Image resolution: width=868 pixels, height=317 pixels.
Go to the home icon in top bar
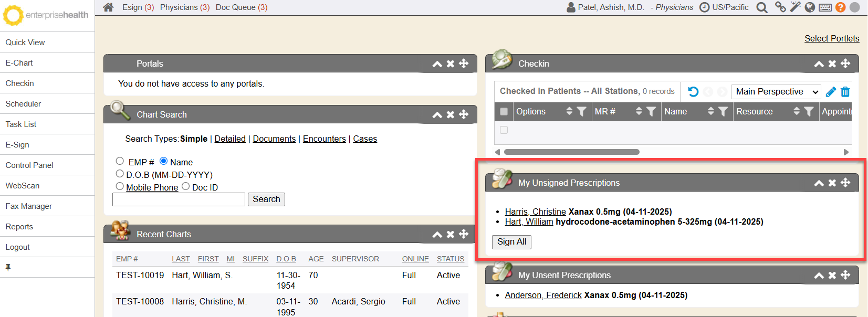[108, 7]
